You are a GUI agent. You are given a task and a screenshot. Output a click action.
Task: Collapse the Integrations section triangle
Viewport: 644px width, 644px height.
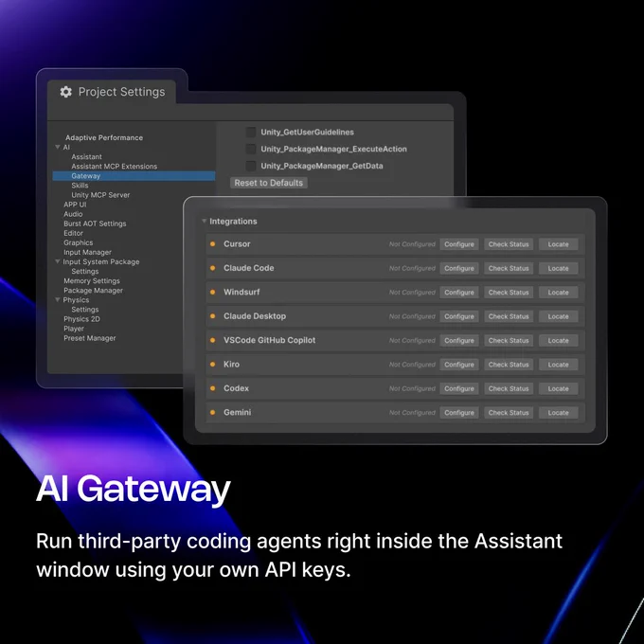204,221
